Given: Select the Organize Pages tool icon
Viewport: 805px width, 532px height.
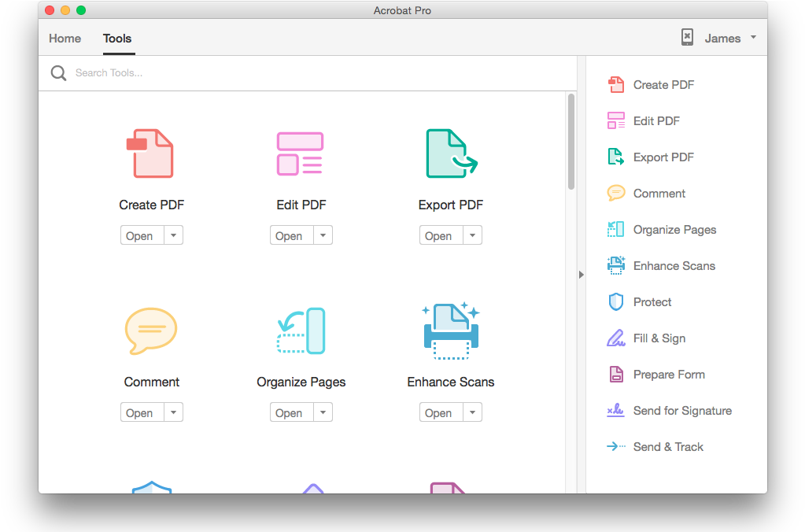Looking at the screenshot, I should 301,331.
